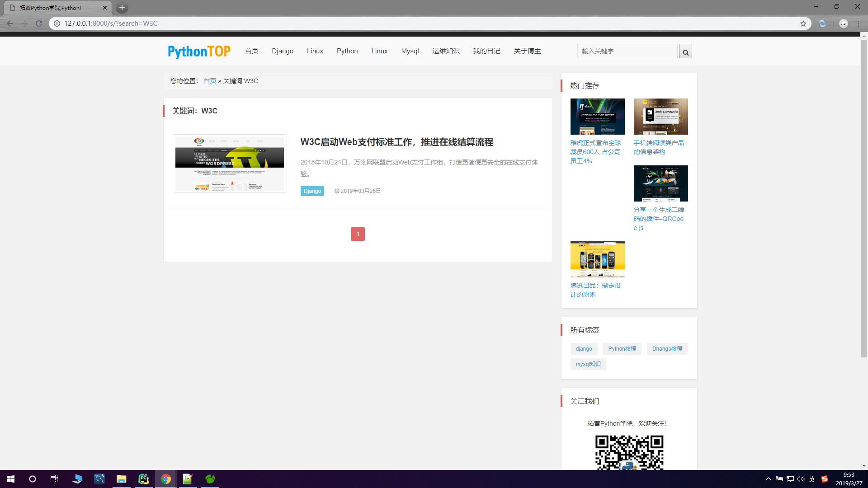Open Chrome's three-dot menu

tap(858, 23)
